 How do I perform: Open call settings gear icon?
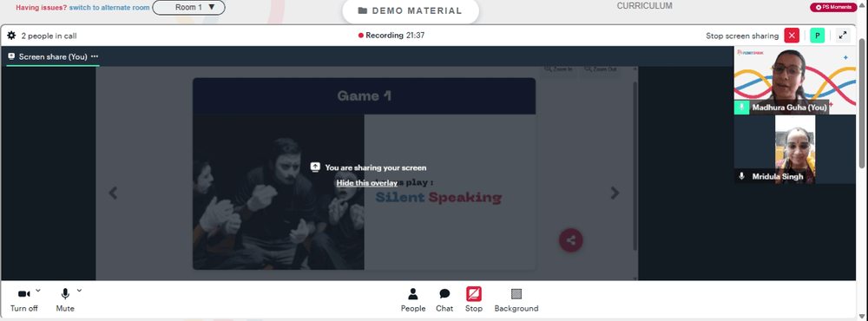pyautogui.click(x=11, y=36)
